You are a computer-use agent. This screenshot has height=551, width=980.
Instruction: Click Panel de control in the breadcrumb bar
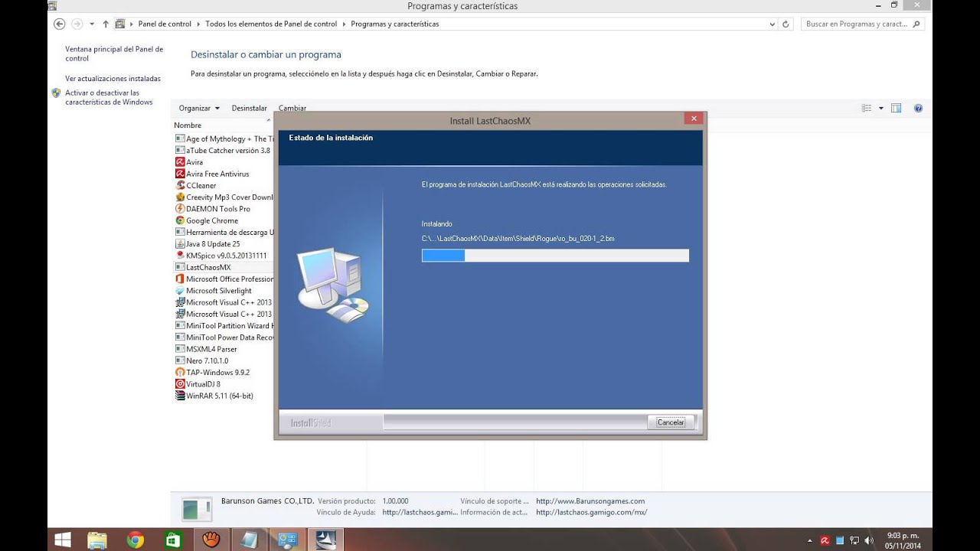164,24
